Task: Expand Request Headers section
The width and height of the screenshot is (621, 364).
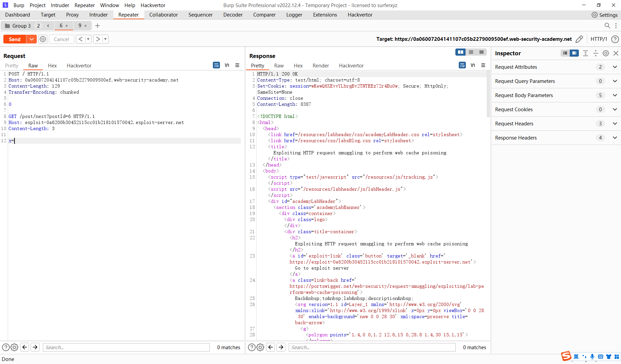Action: point(556,124)
